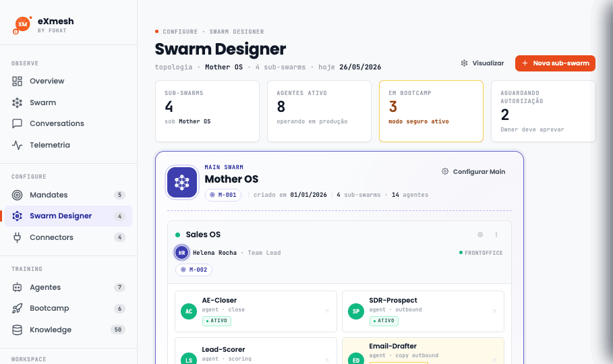The height and width of the screenshot is (364, 613).
Task: Open the Email-Drafter agent card
Action: click(x=423, y=351)
